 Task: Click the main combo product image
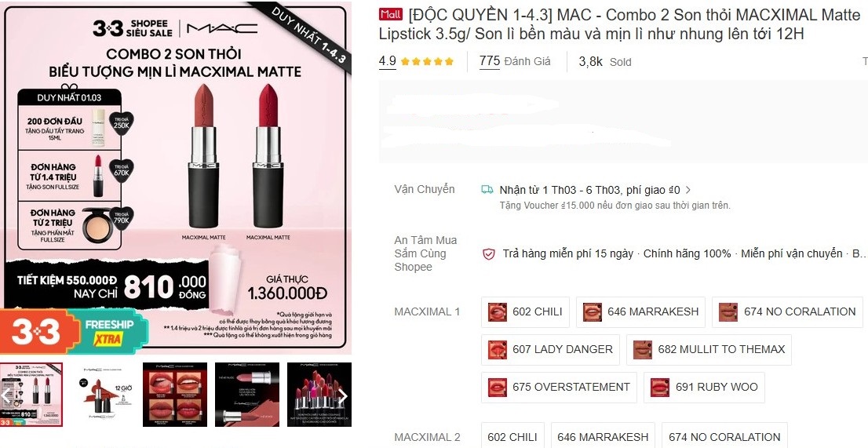[176, 178]
